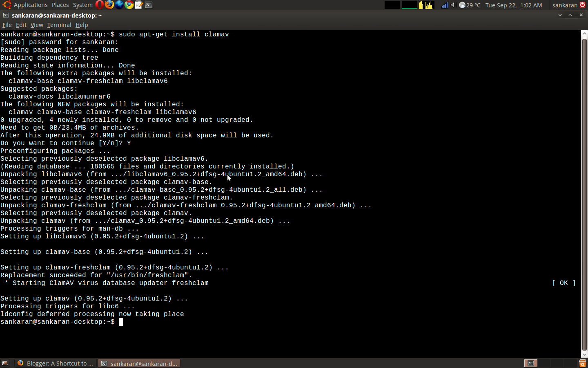588x368 pixels.
Task: Switch to Blogger Firefox window in taskbar
Action: coord(56,363)
